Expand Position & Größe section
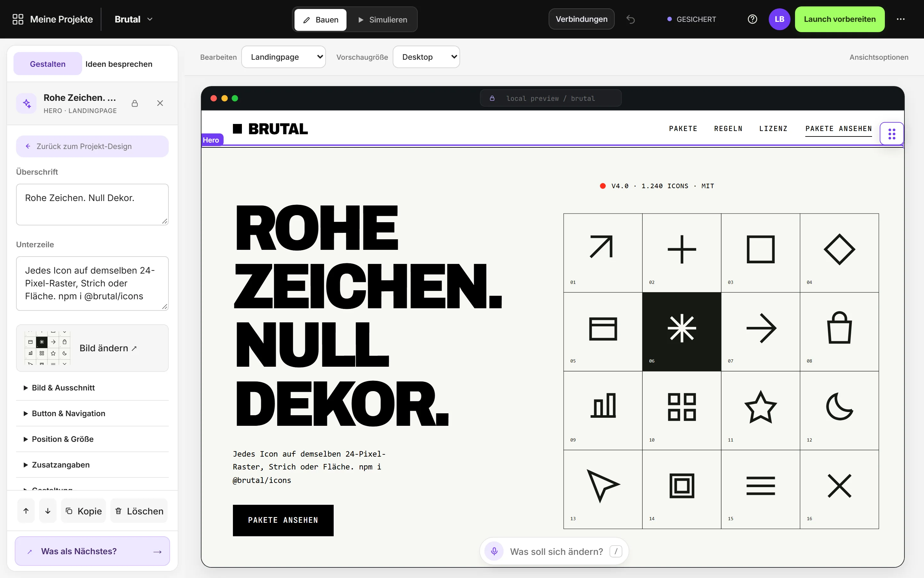Screen dimensions: 924x578 click(92, 439)
